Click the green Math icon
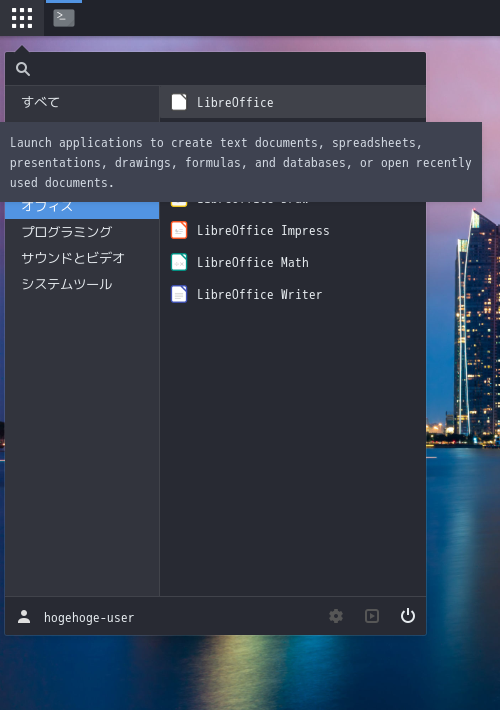Viewport: 500px width, 710px height. coord(179,263)
